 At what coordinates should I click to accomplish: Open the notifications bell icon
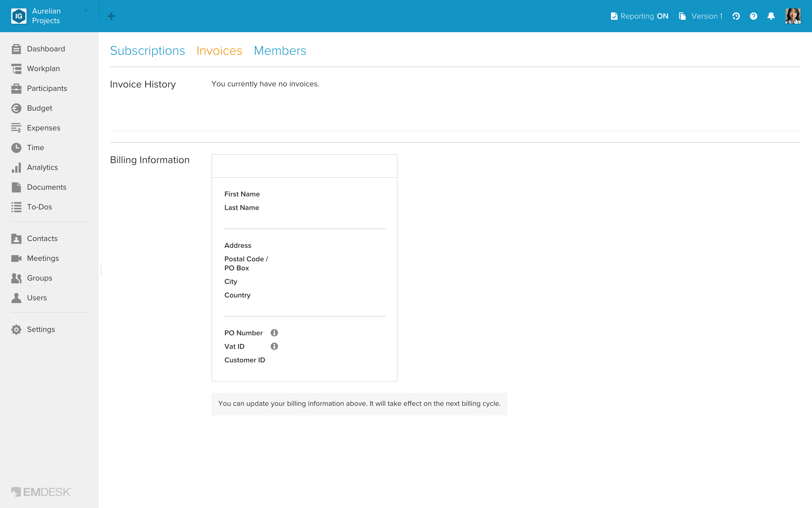pos(771,16)
